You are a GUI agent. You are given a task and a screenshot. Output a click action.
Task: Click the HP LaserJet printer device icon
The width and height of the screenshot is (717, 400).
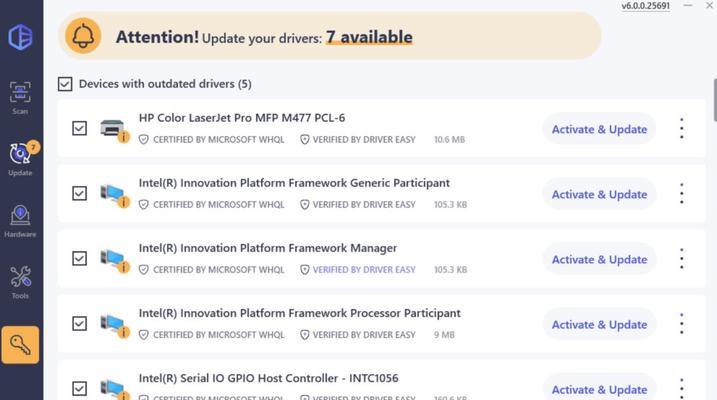pos(114,130)
